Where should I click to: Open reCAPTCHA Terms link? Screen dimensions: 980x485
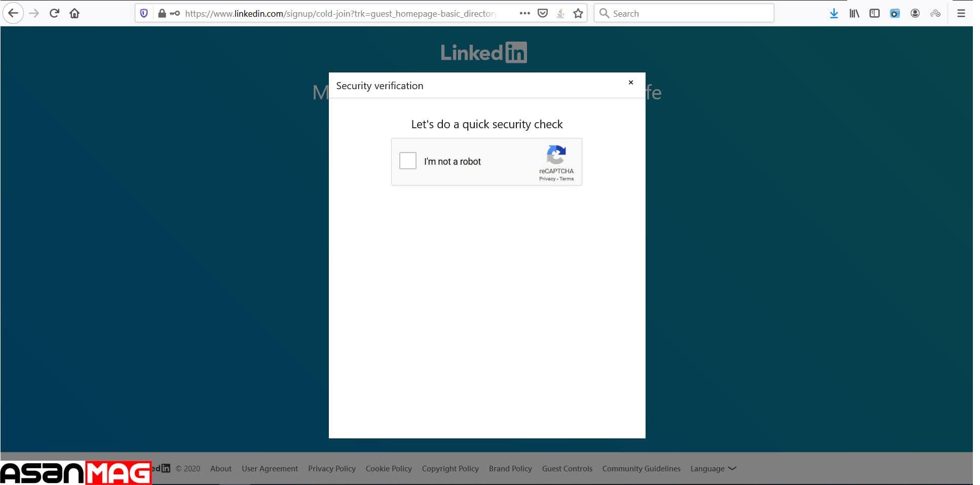tap(567, 179)
